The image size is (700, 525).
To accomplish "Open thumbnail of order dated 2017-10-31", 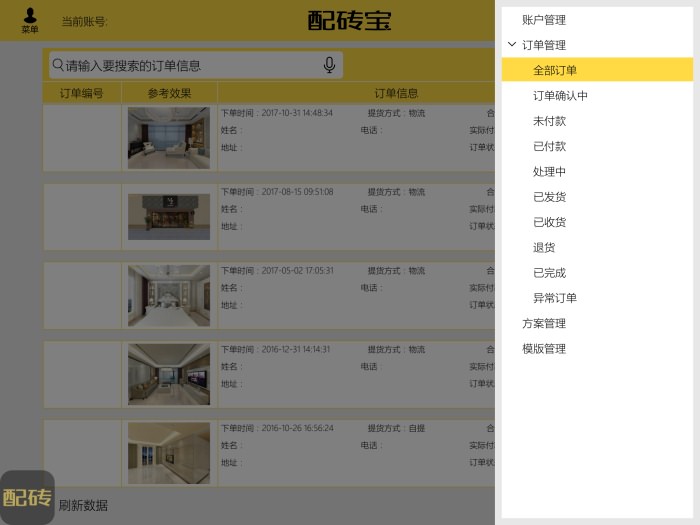I will coord(169,138).
